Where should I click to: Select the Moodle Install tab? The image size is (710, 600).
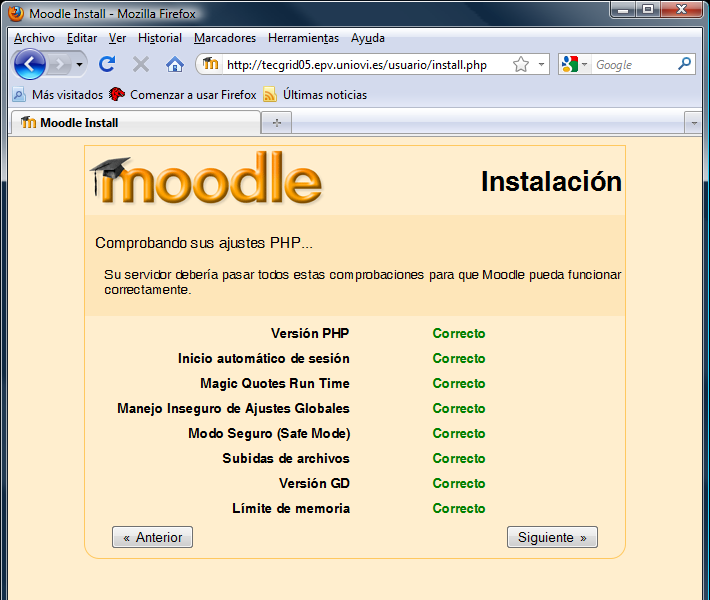pyautogui.click(x=136, y=123)
